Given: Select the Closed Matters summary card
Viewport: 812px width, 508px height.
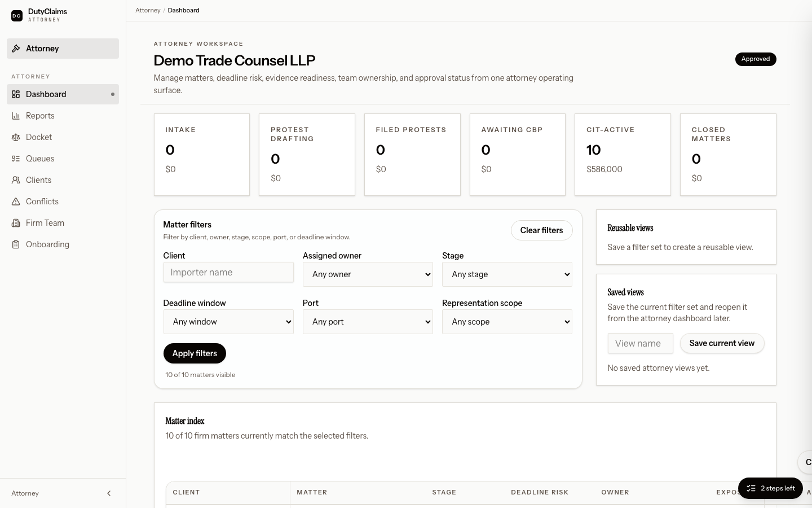Looking at the screenshot, I should tap(728, 155).
